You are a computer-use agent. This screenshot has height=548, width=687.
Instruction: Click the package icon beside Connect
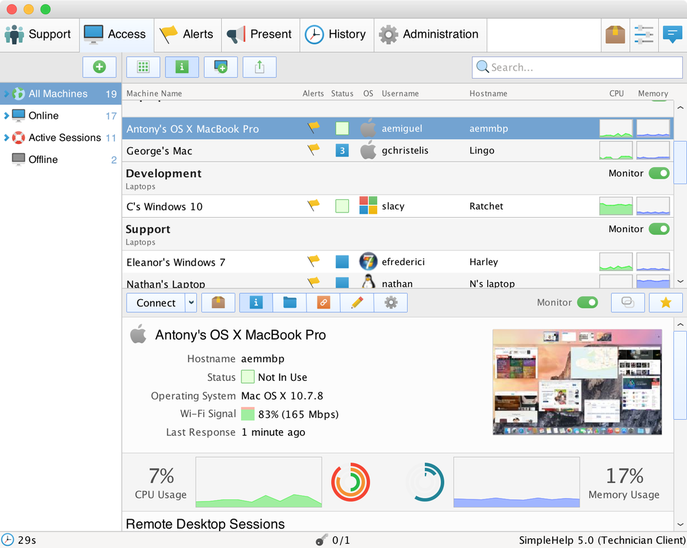pyautogui.click(x=218, y=303)
